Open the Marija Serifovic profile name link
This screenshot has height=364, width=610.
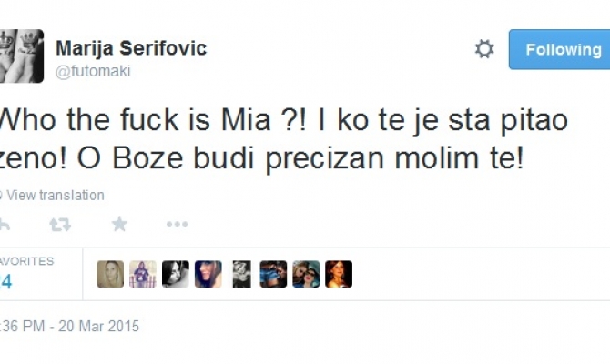pos(131,47)
